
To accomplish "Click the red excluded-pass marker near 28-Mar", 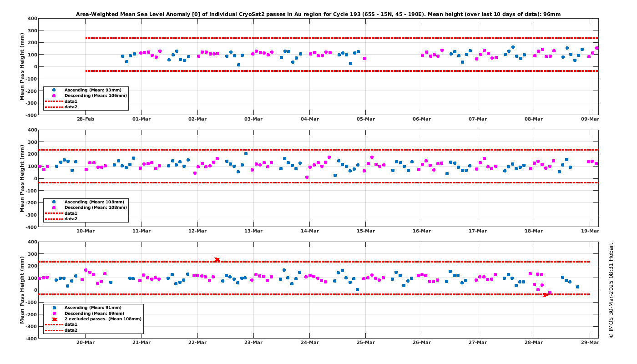I will tap(546, 295).
